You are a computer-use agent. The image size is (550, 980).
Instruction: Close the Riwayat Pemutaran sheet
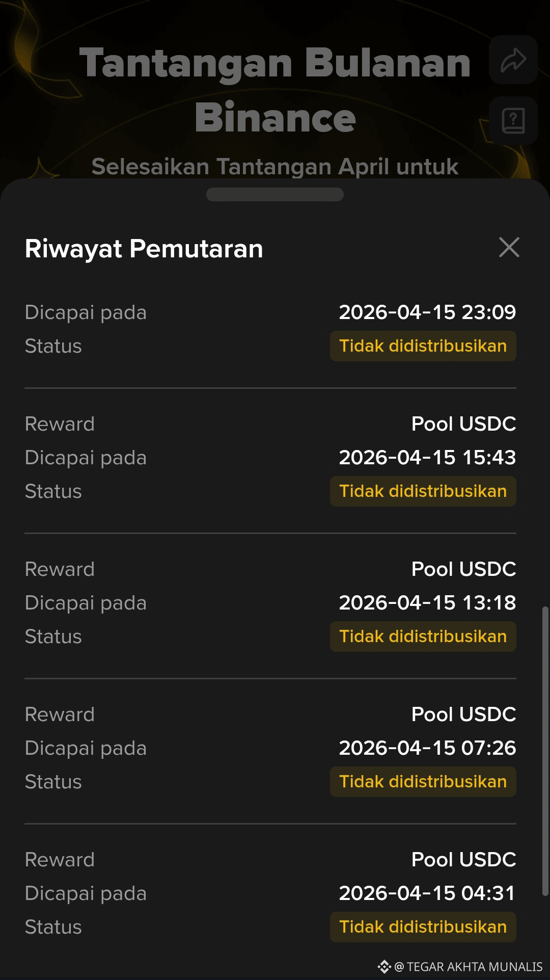(x=509, y=248)
